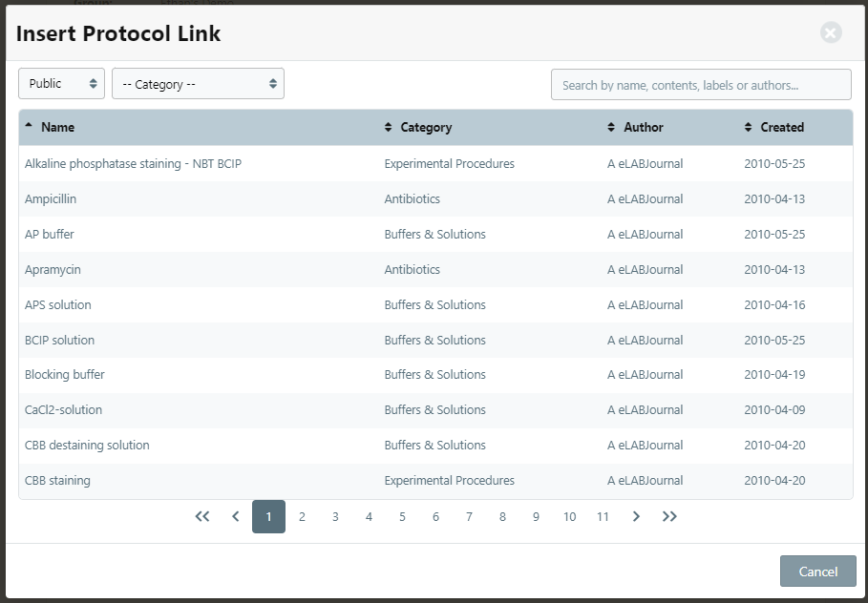Open the Public visibility dropdown
This screenshot has height=603, width=868.
click(62, 84)
